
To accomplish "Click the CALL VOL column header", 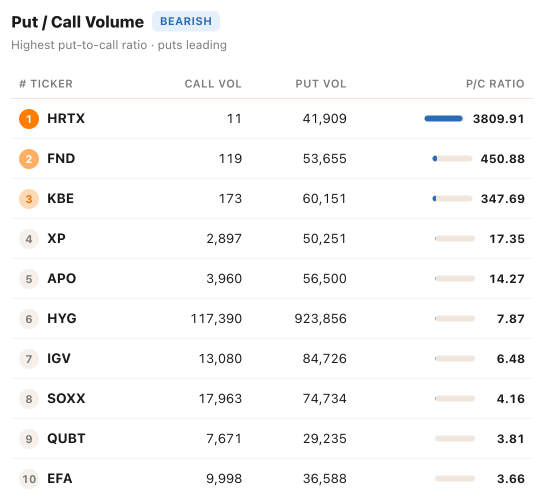I will click(x=213, y=84).
